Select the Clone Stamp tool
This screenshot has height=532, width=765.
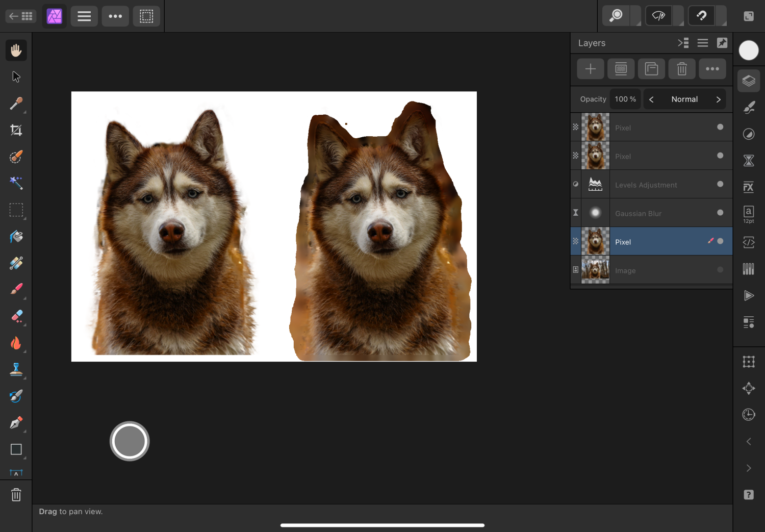[16, 369]
